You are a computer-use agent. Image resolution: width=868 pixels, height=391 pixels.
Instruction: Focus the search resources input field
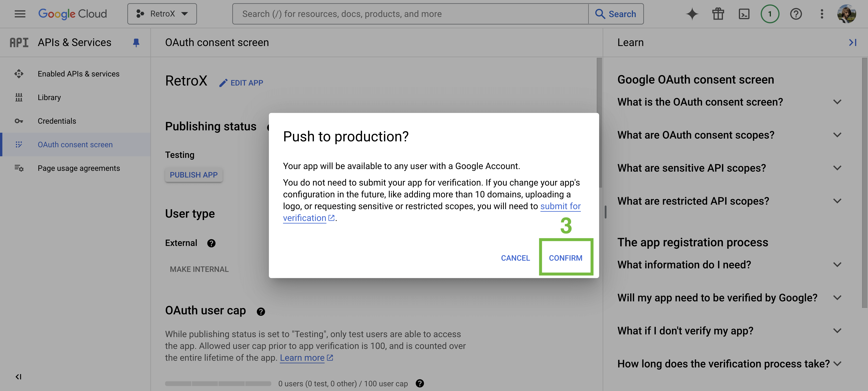click(410, 14)
